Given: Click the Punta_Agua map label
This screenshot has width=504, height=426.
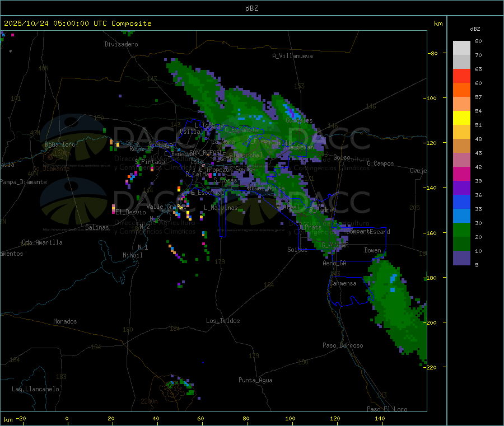Looking at the screenshot, I should [255, 380].
